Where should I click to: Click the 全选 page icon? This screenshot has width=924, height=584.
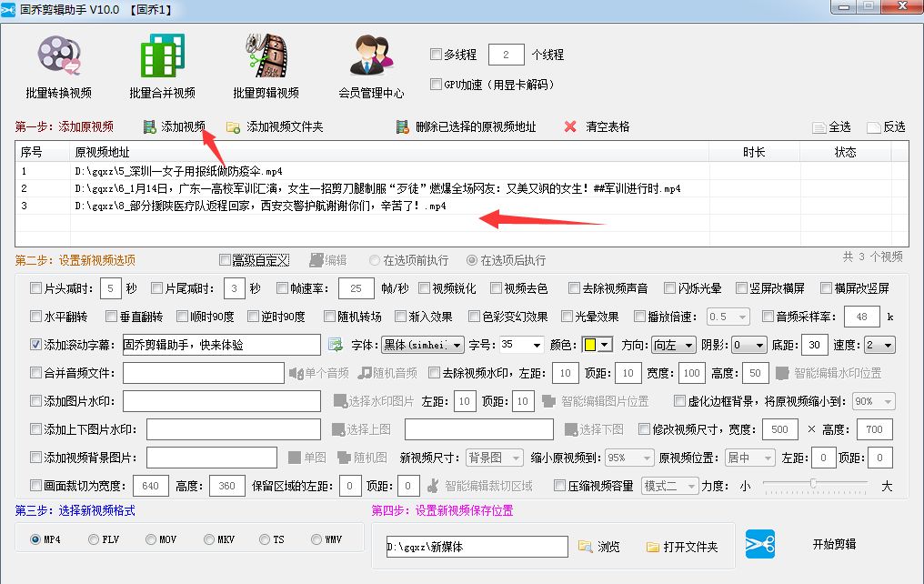[x=819, y=127]
